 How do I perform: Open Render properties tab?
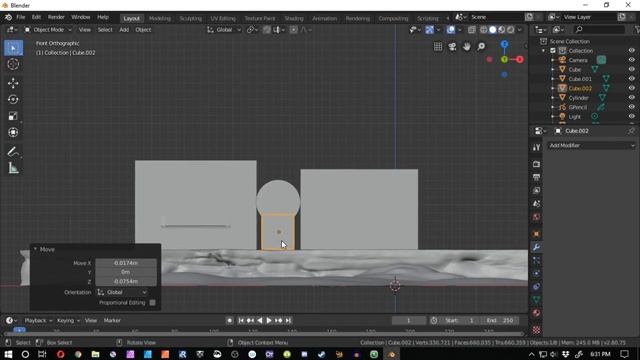click(x=536, y=164)
